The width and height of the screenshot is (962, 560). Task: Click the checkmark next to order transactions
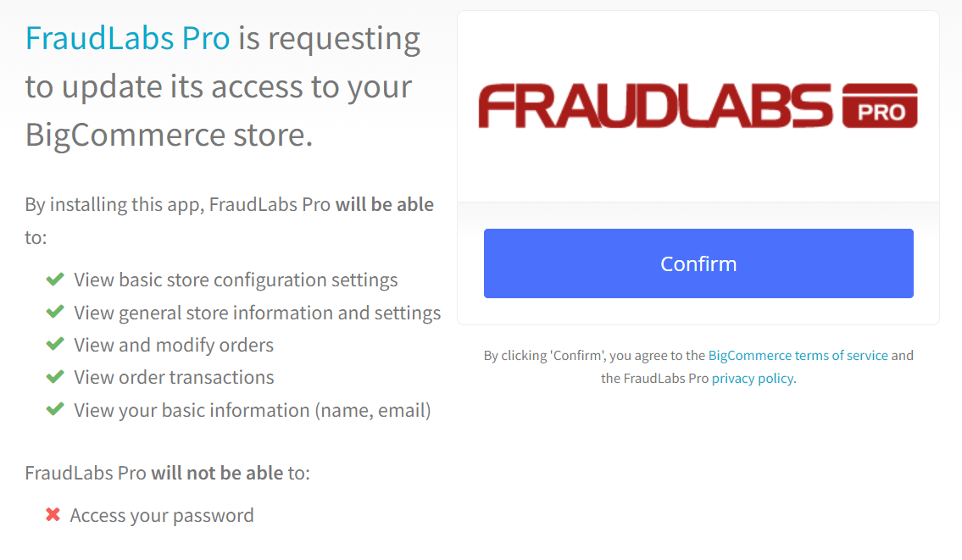(x=54, y=377)
